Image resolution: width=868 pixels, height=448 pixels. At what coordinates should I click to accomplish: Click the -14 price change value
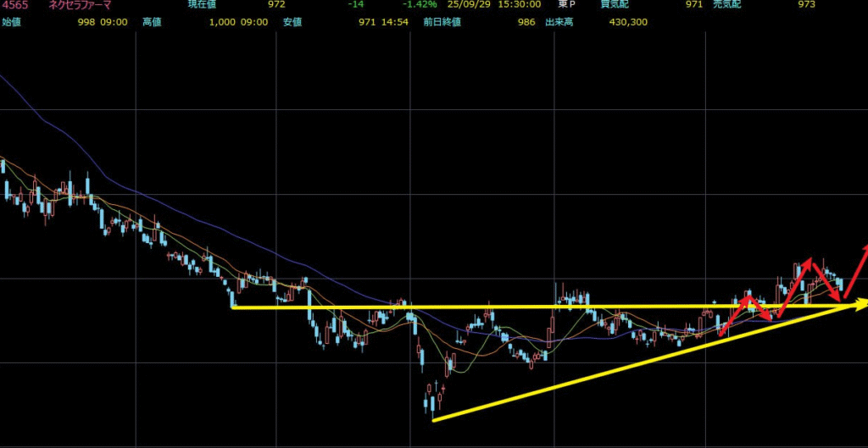[356, 4]
